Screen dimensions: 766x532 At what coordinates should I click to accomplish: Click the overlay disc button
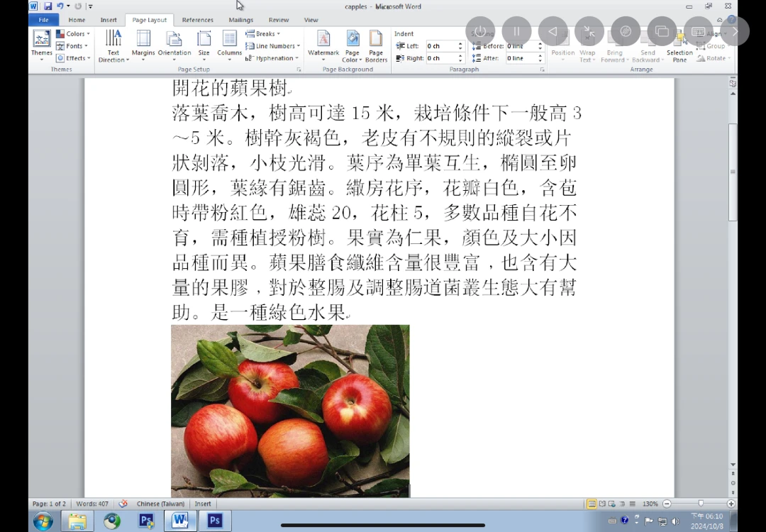tap(626, 31)
